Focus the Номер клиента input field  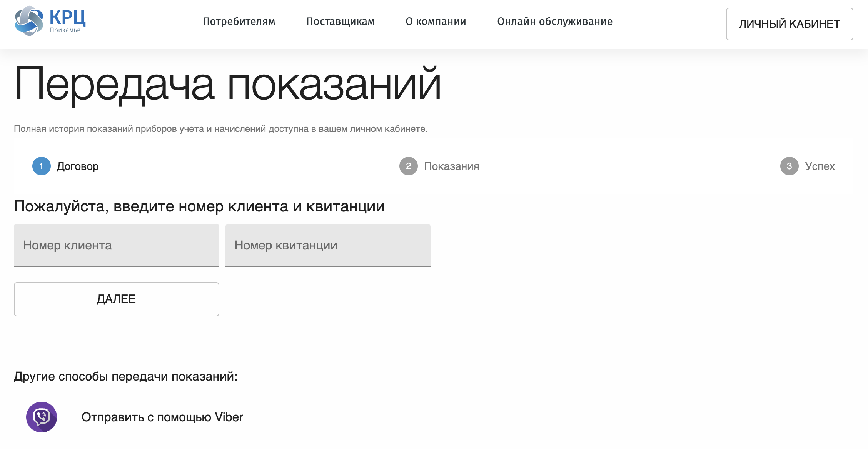pos(117,245)
